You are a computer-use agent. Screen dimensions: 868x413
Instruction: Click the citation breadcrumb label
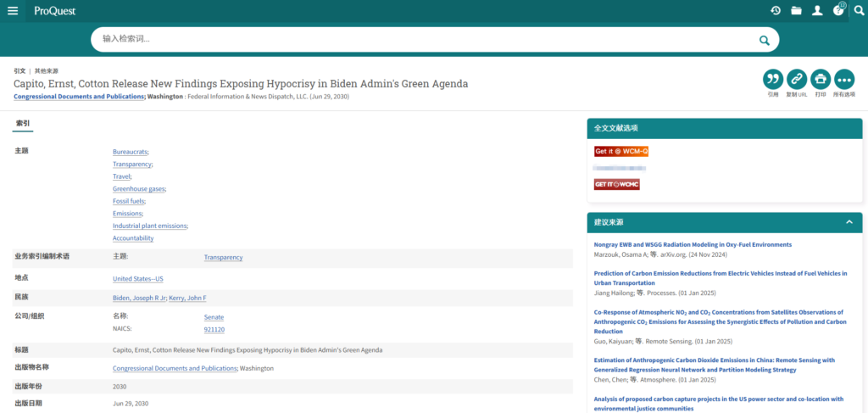[x=19, y=70]
